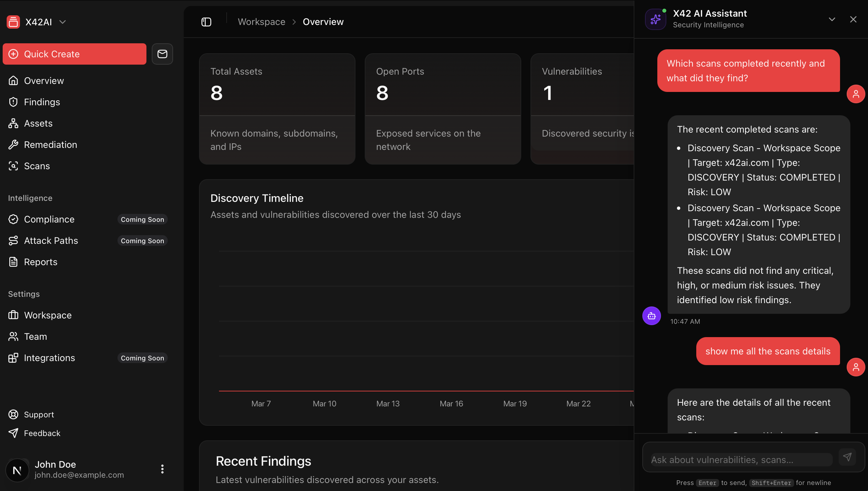This screenshot has height=491, width=868.
Task: Click the mail inbox icon button
Action: pos(162,54)
